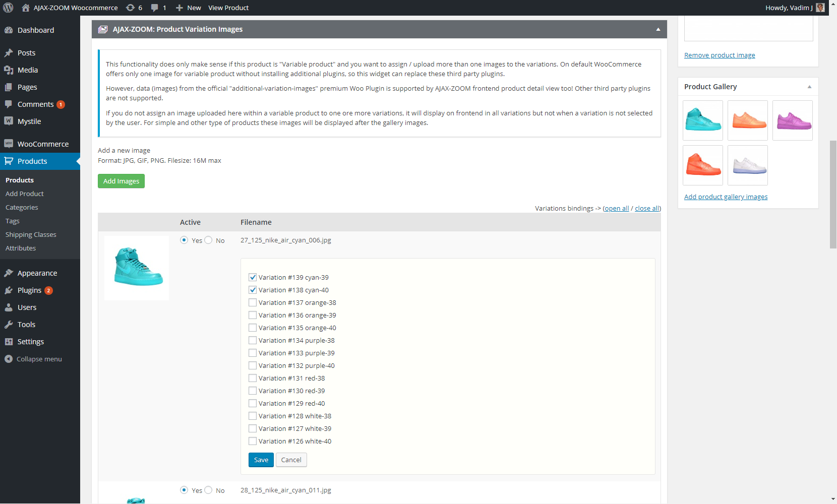
Task: Click Add product gallery images link
Action: point(726,197)
